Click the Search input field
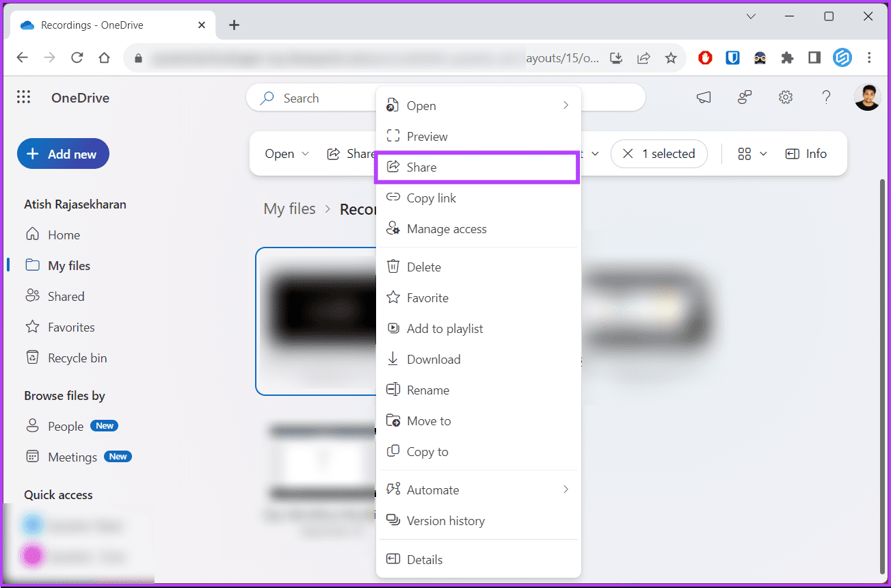891x588 pixels. [x=321, y=98]
